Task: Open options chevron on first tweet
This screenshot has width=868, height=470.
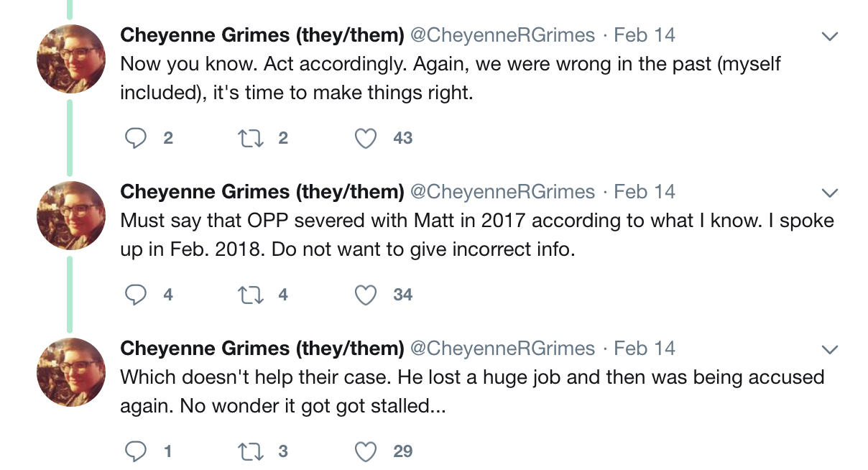Action: point(830,36)
